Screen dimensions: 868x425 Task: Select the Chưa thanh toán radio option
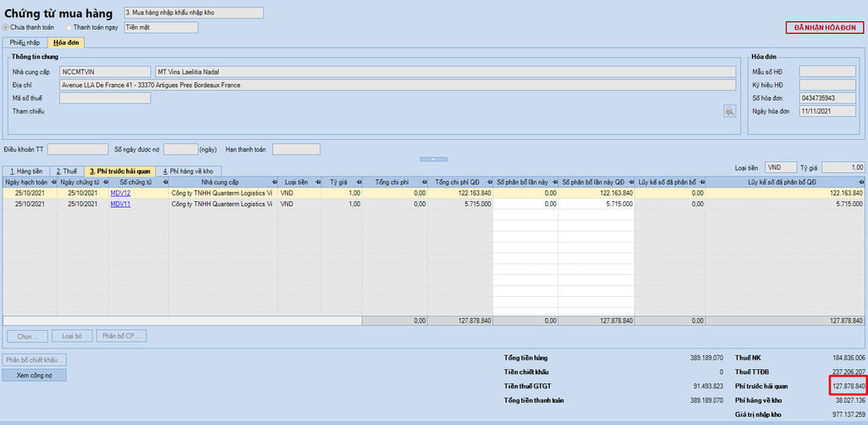tap(6, 27)
